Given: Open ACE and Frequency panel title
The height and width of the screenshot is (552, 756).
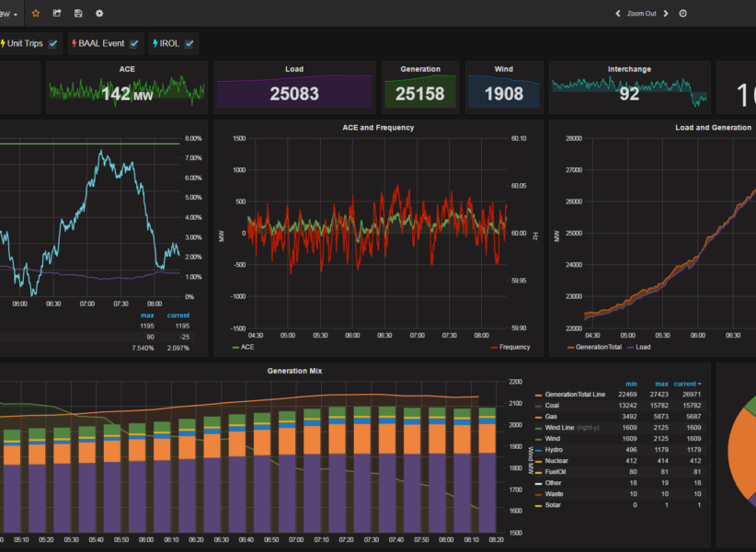Looking at the screenshot, I should [378, 127].
